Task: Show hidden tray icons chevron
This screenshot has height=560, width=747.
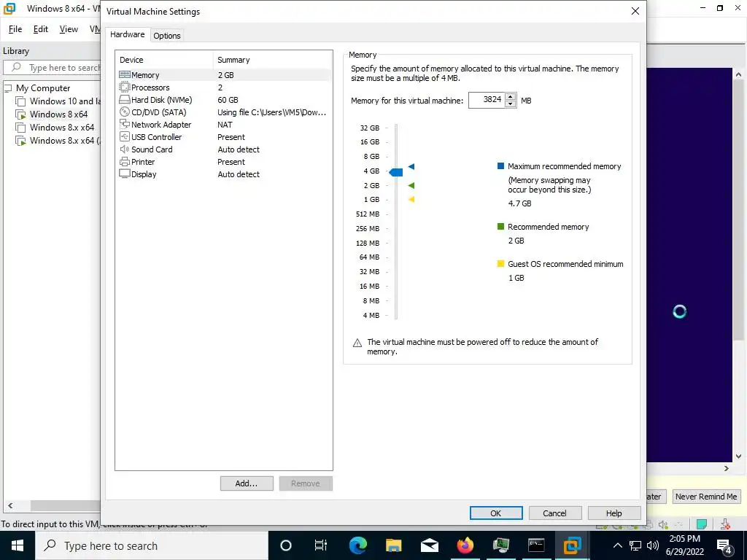Action: pyautogui.click(x=617, y=545)
